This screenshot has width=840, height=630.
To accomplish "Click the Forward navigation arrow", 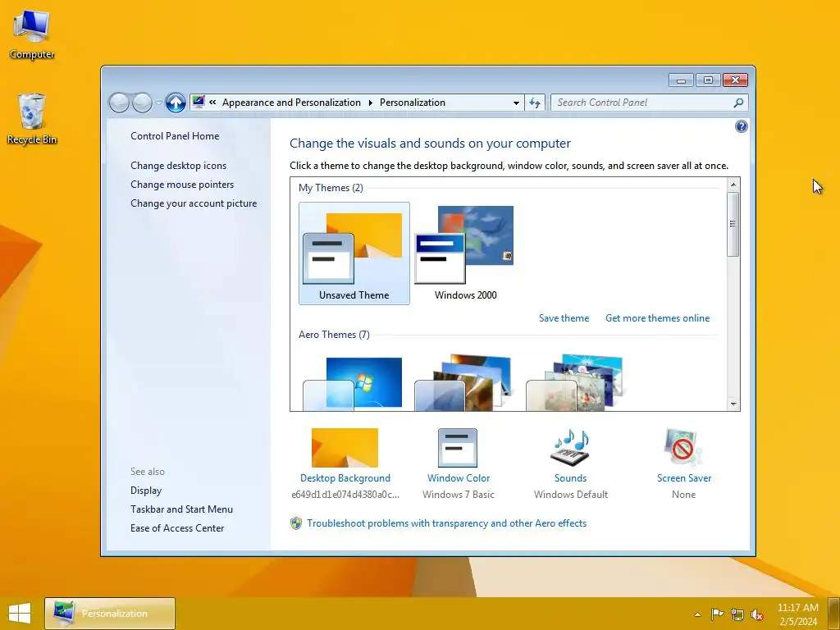I will (142, 103).
